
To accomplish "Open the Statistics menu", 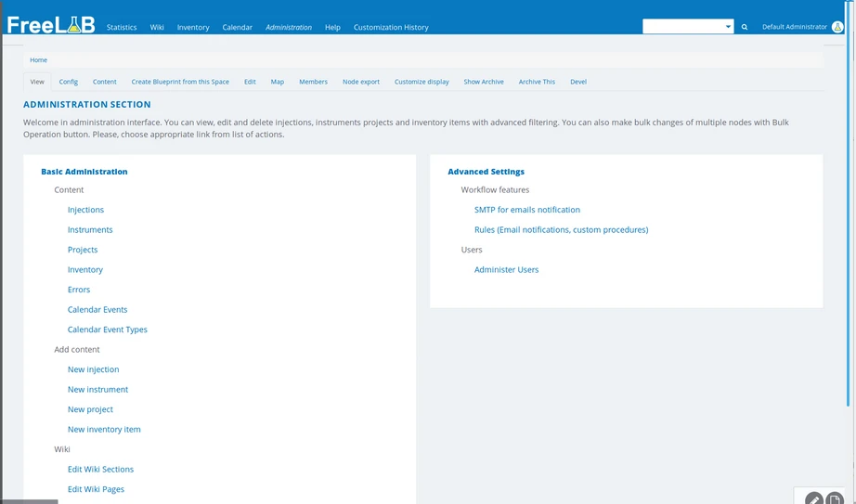I will [122, 27].
